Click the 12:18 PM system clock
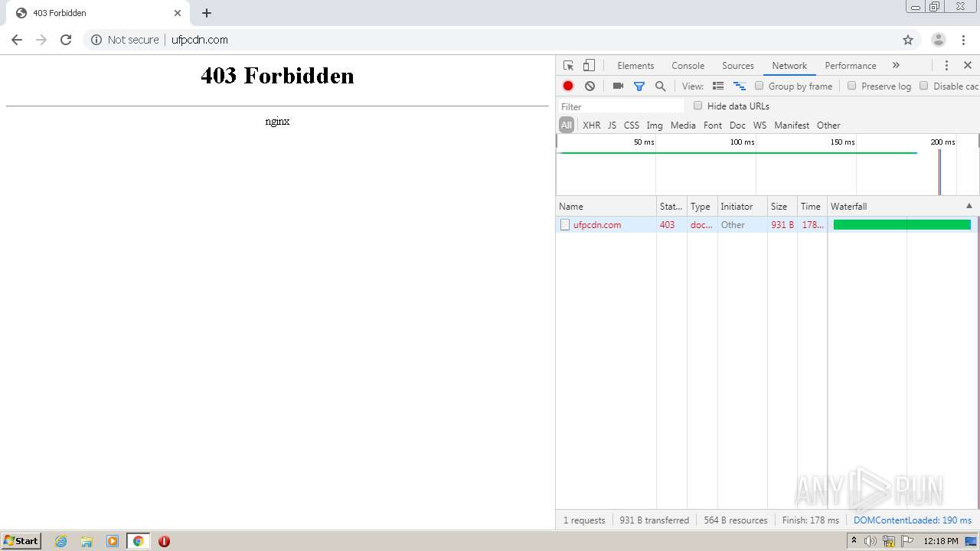The width and height of the screenshot is (980, 551). [941, 541]
